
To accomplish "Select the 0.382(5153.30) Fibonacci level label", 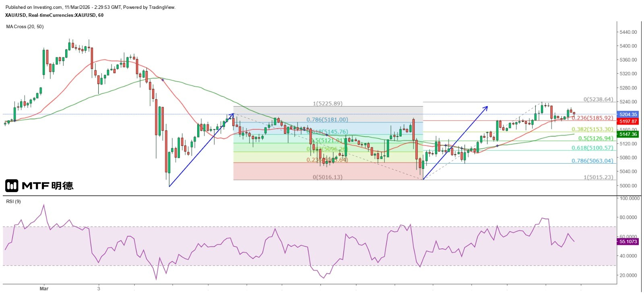I will (x=592, y=129).
